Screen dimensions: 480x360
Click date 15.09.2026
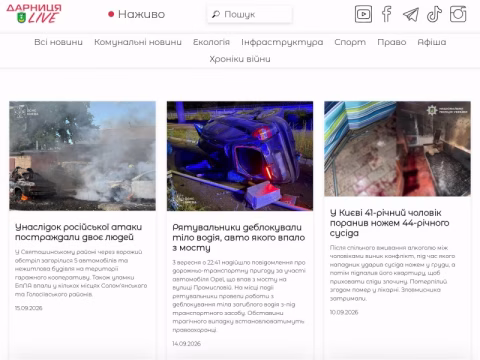[x=29, y=308]
